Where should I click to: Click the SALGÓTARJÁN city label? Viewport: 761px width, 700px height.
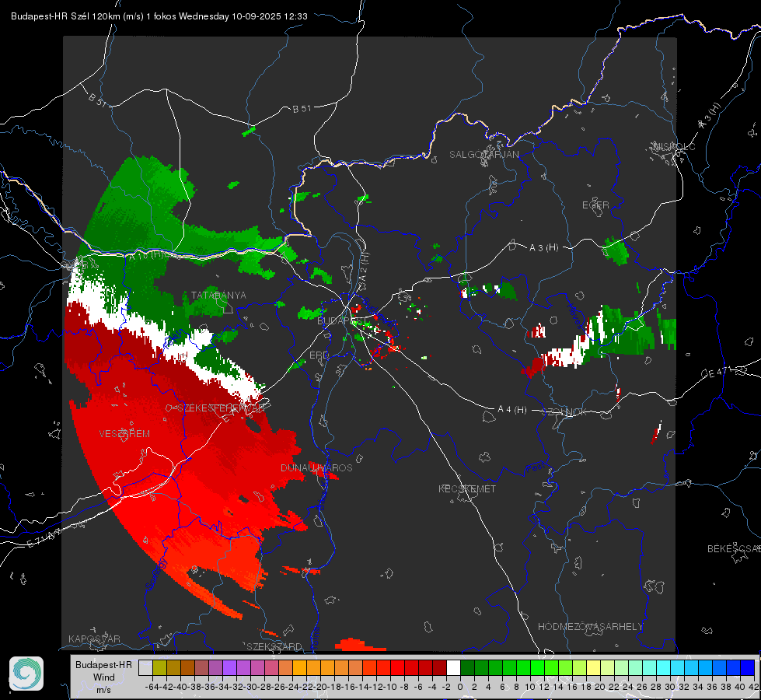[483, 155]
